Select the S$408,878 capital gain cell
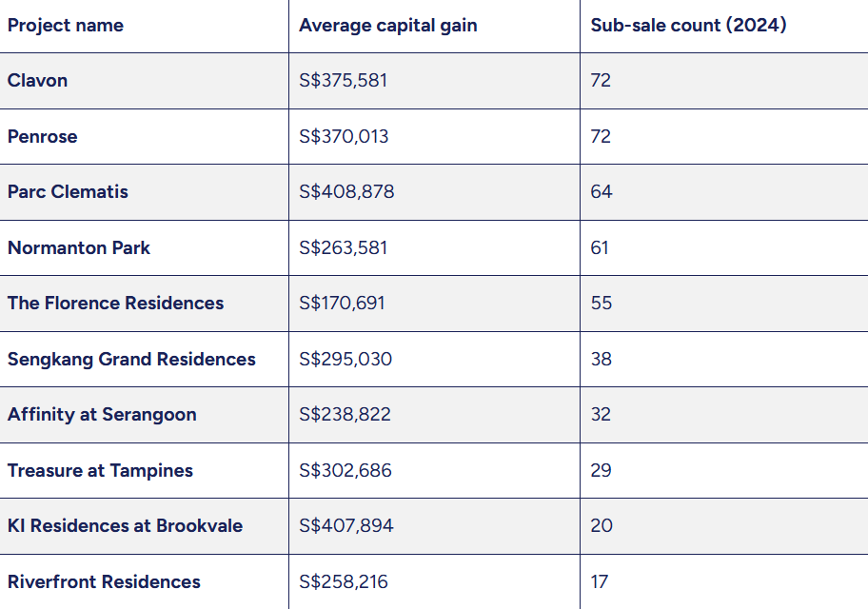 click(346, 192)
